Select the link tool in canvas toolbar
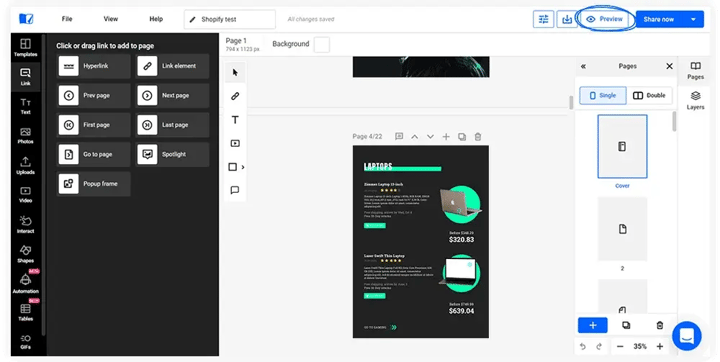 coord(235,96)
